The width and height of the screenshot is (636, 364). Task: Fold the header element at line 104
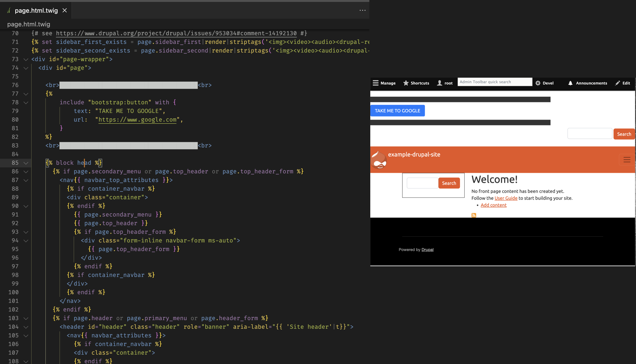26,327
